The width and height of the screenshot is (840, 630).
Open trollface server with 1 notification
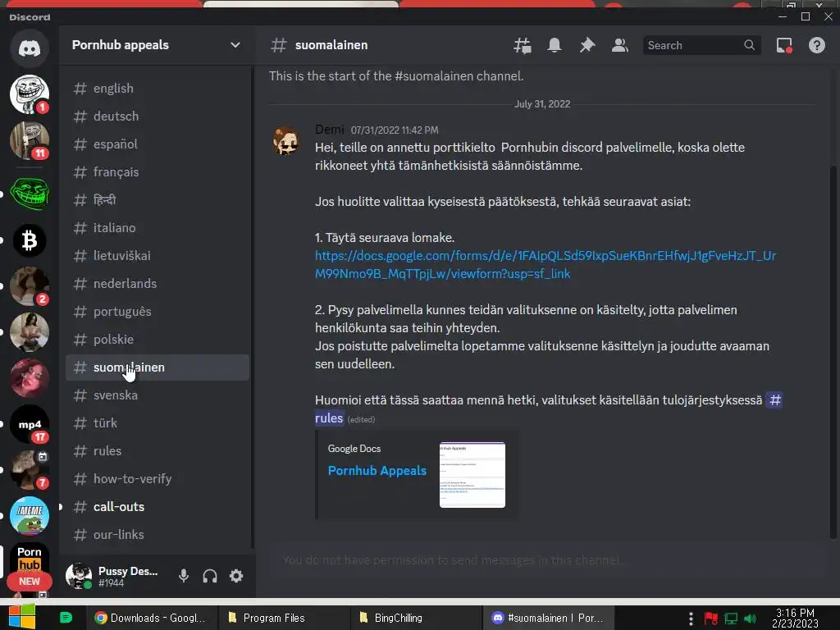click(30, 94)
